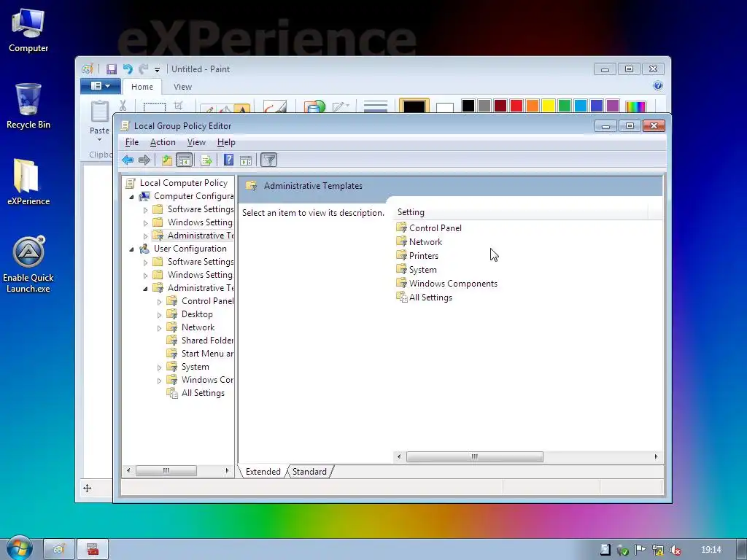Switch to the Extended tab

[x=263, y=472]
